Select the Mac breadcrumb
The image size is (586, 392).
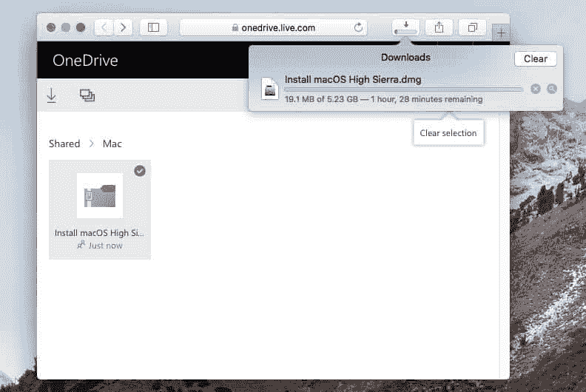[112, 143]
